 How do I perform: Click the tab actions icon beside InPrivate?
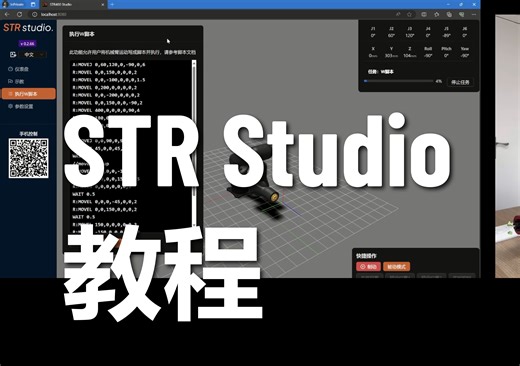coord(33,4)
